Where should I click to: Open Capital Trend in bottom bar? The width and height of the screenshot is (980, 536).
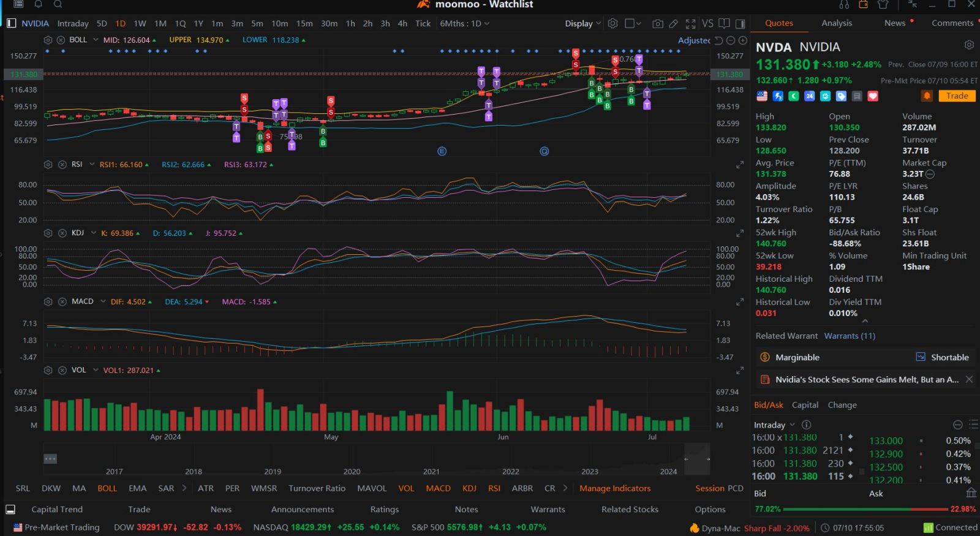pos(57,510)
